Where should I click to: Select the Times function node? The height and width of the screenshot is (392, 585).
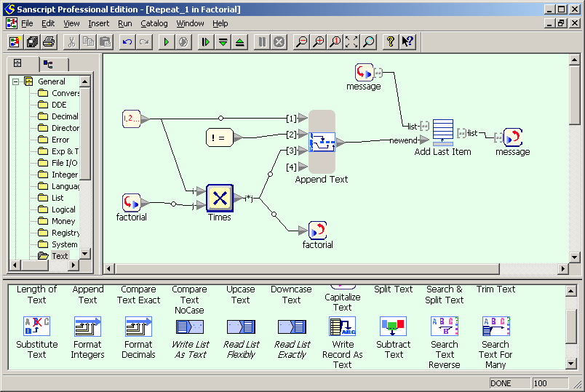pos(220,198)
